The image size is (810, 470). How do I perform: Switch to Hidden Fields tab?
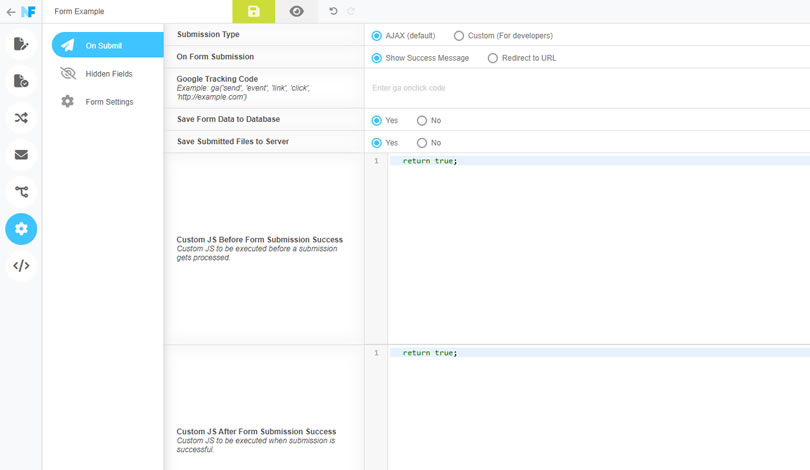coord(107,73)
